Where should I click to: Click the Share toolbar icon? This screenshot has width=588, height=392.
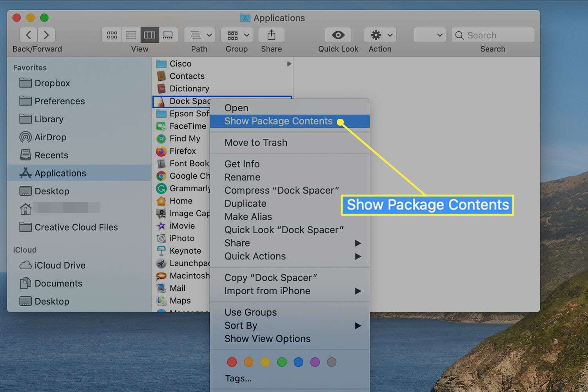[x=271, y=35]
